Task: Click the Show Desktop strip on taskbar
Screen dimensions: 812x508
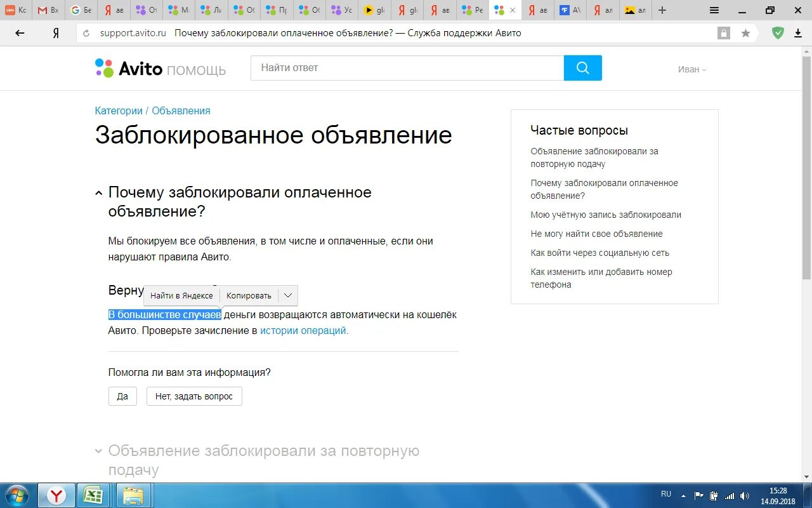Action: [808, 495]
